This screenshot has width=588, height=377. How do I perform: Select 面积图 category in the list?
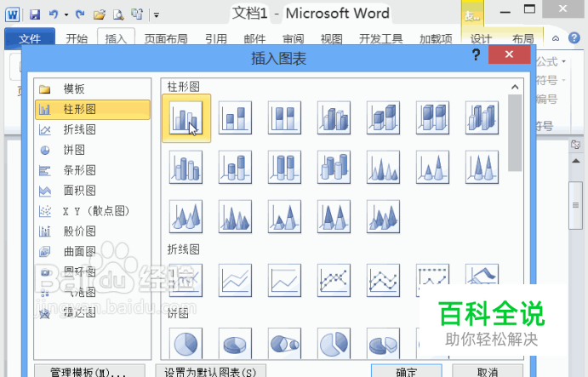pos(93,190)
